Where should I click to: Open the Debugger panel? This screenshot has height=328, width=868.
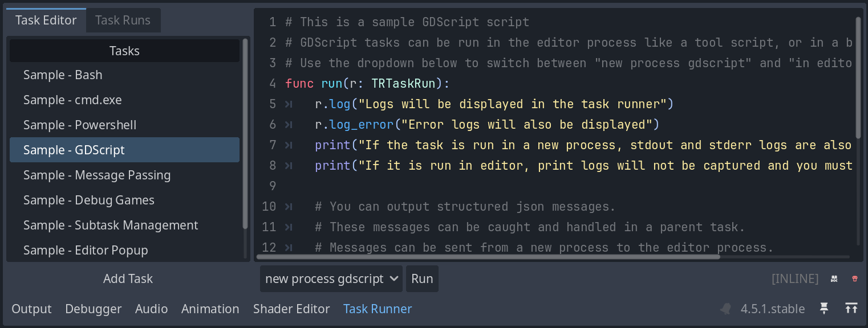click(93, 308)
